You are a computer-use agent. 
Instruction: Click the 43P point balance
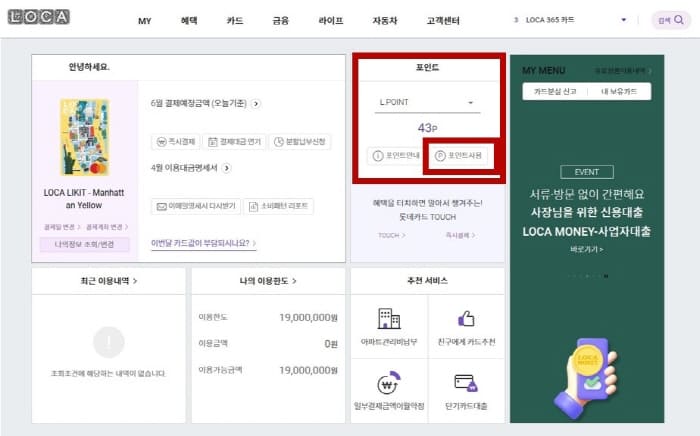(x=427, y=128)
